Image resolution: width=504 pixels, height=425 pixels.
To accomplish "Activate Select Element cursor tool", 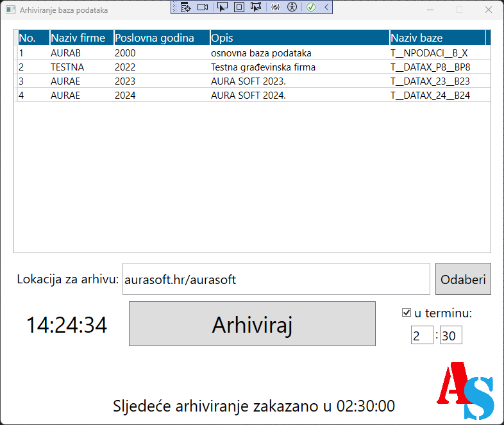I will pos(223,7).
